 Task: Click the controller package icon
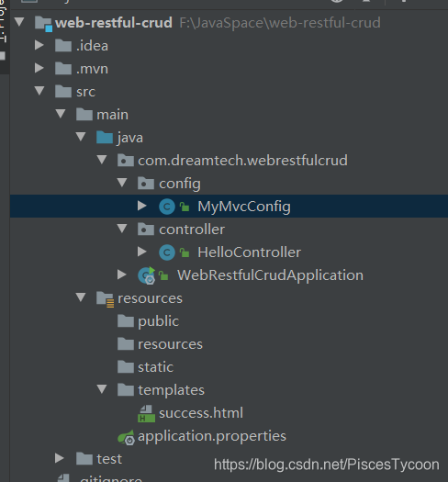point(146,229)
